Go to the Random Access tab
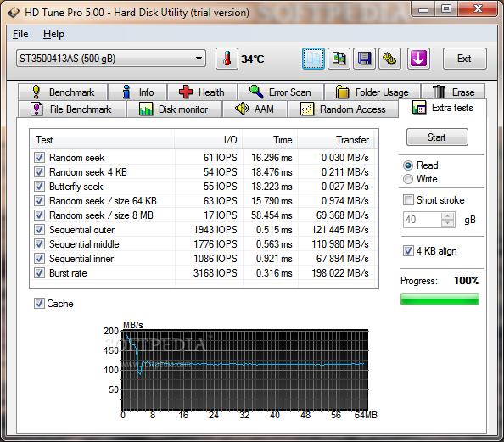Image resolution: width=504 pixels, height=442 pixels. (343, 109)
